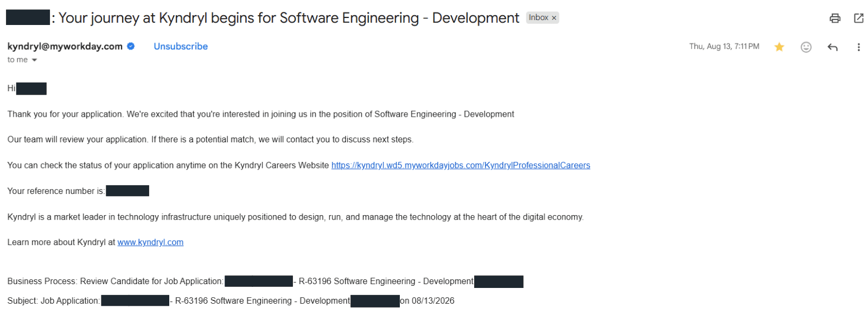868x320 pixels.
Task: Open the Kyndryl Careers workday jobs link
Action: [x=461, y=165]
